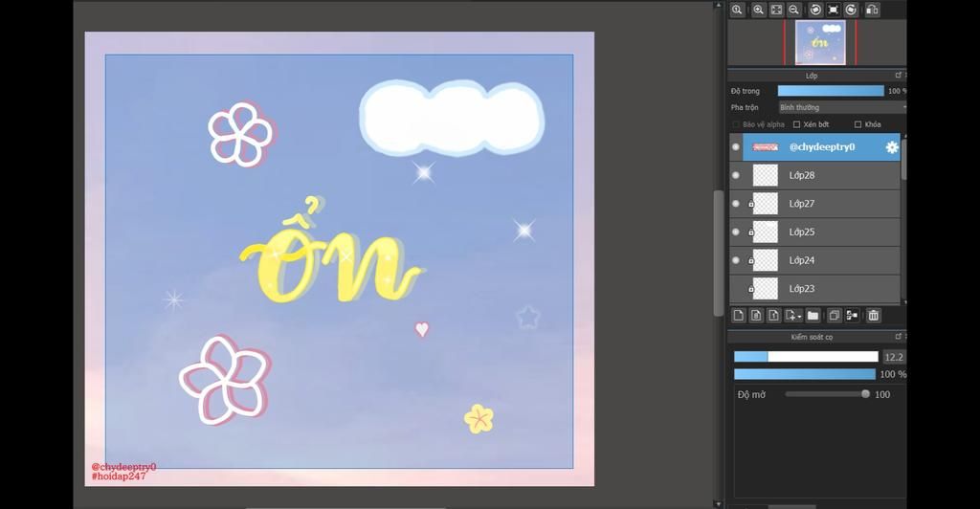Flip the canvas view horizontally
980x509 pixels.
click(x=873, y=10)
